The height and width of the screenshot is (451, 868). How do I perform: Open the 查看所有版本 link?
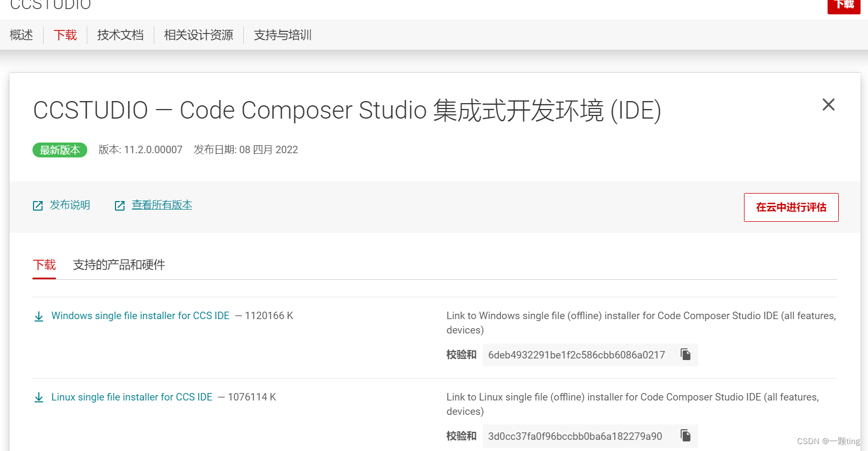pos(162,205)
